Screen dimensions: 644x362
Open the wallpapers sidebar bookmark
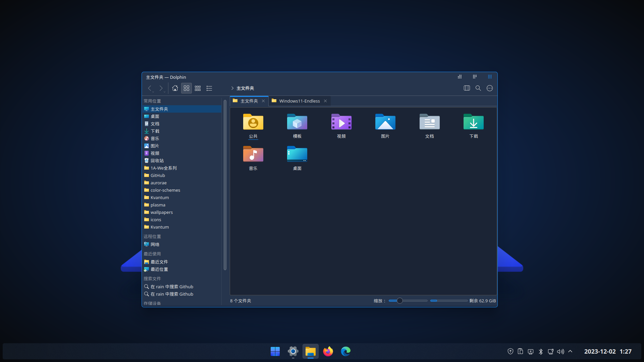coord(182,212)
